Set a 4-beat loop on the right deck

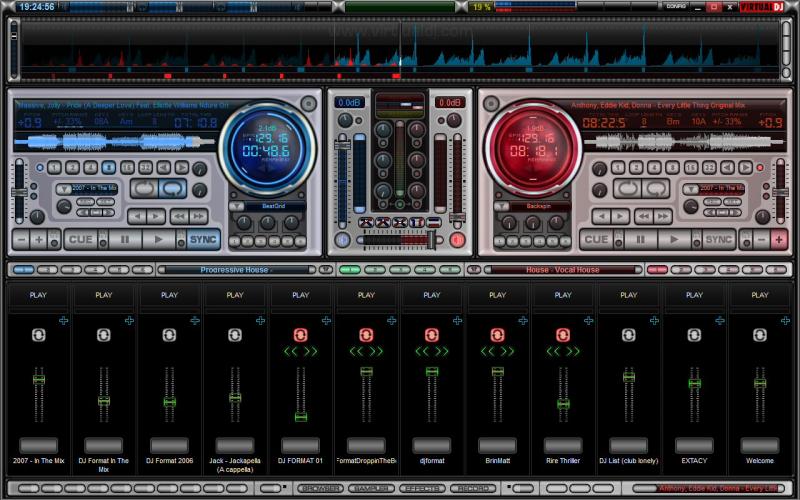click(x=654, y=167)
